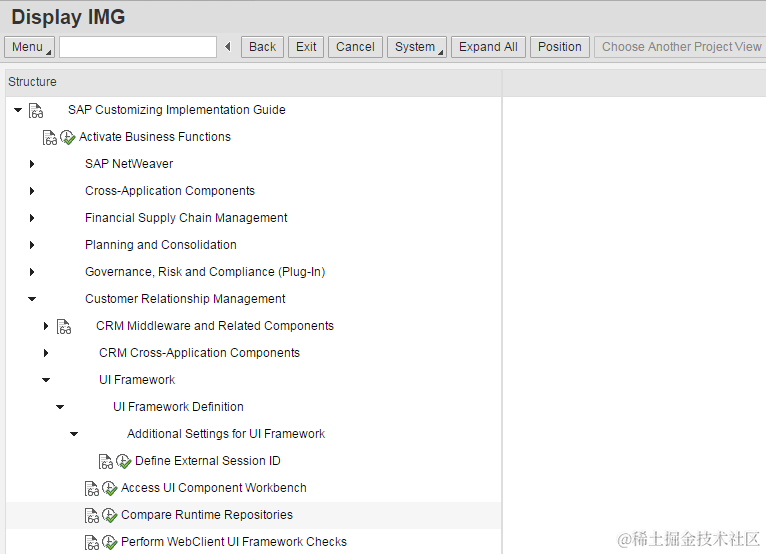The width and height of the screenshot is (766, 554).
Task: Focus the command input field
Action: coord(138,47)
